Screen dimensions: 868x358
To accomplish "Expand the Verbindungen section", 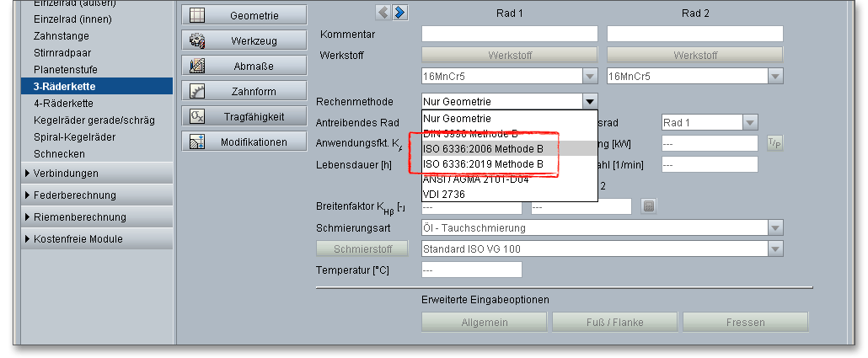I will point(29,174).
